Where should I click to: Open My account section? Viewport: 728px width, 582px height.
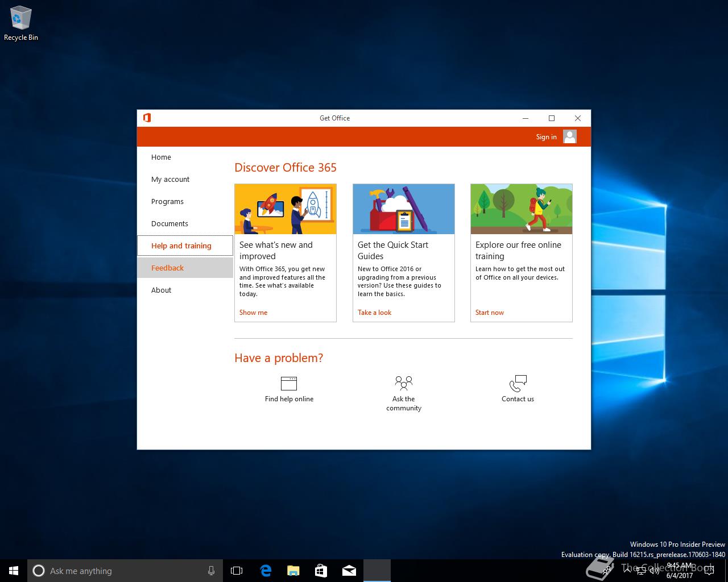coord(185,180)
